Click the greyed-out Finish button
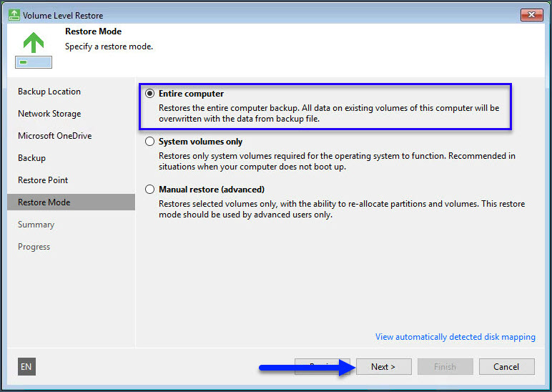Viewport: 552px width, 392px height. (x=445, y=367)
